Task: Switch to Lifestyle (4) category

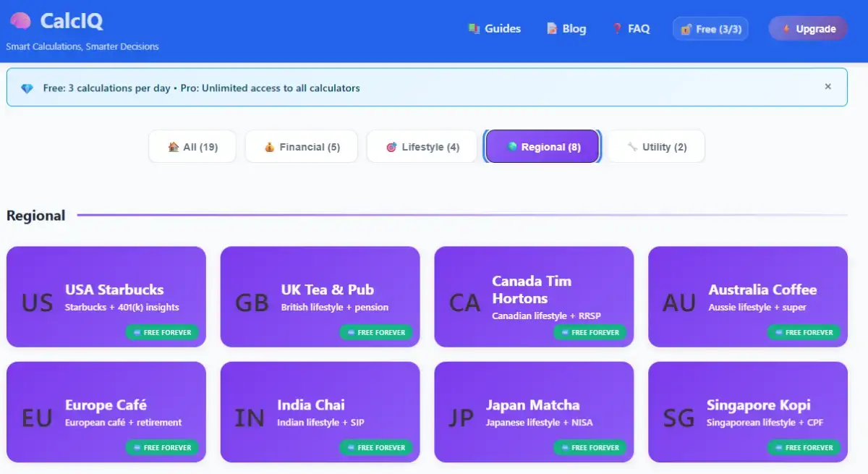Action: tap(422, 147)
